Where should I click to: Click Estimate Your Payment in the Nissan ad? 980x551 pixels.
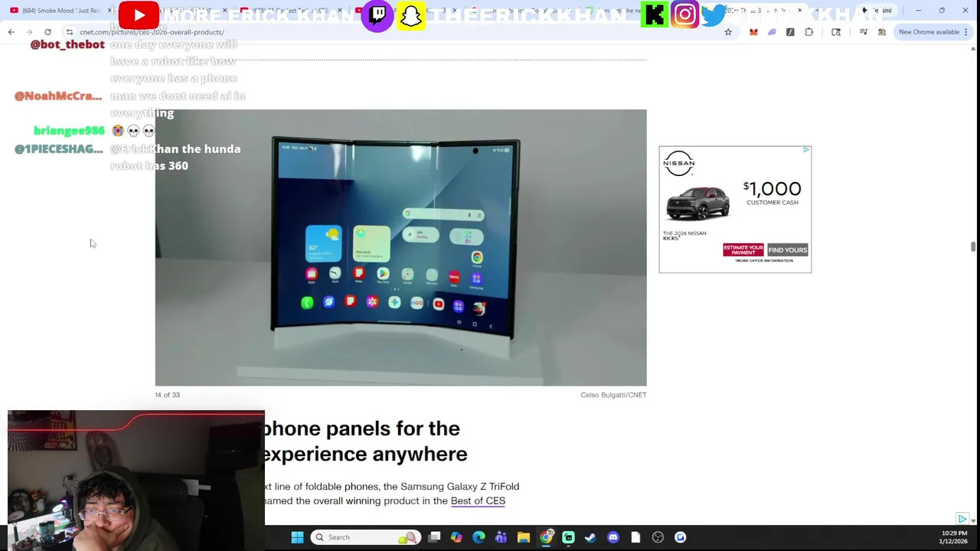[x=743, y=249]
